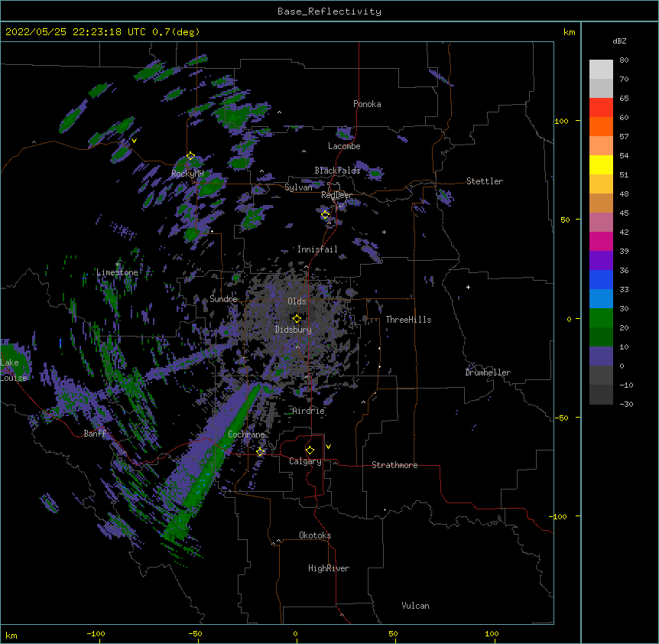Click the yellow diamond marker above RockyMH
The height and width of the screenshot is (644, 659).
pos(191,156)
